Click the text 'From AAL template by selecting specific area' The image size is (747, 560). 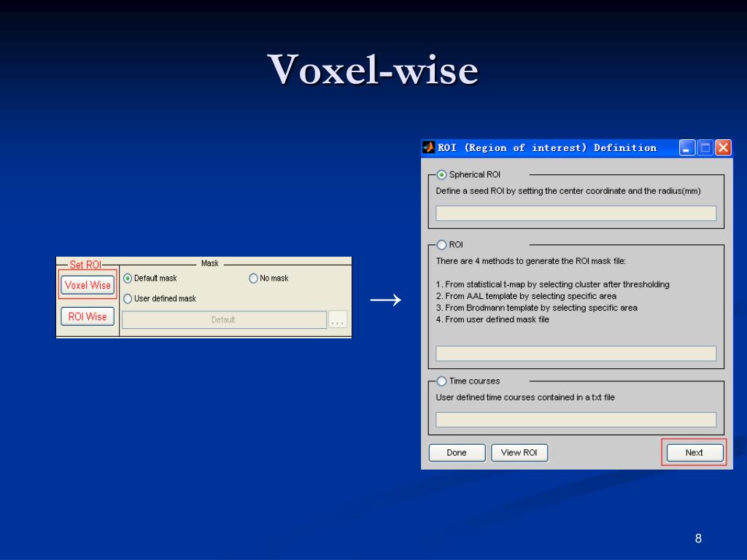pyautogui.click(x=531, y=296)
